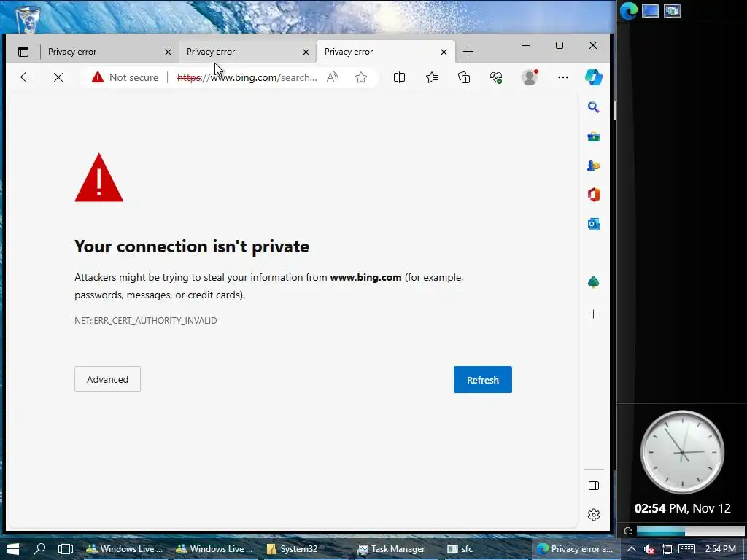Open the green tree sidebar app
This screenshot has width=747, height=560.
(x=593, y=282)
